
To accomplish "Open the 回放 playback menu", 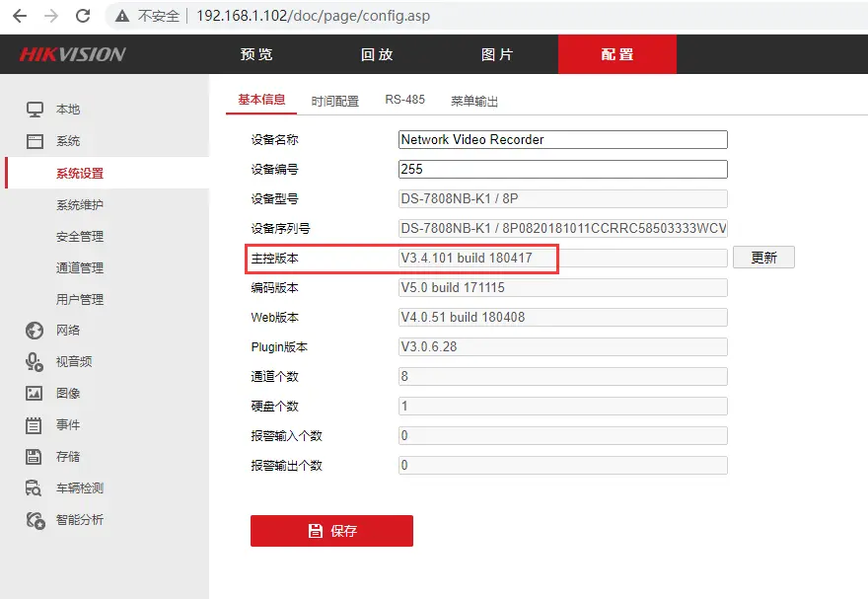I will point(377,54).
